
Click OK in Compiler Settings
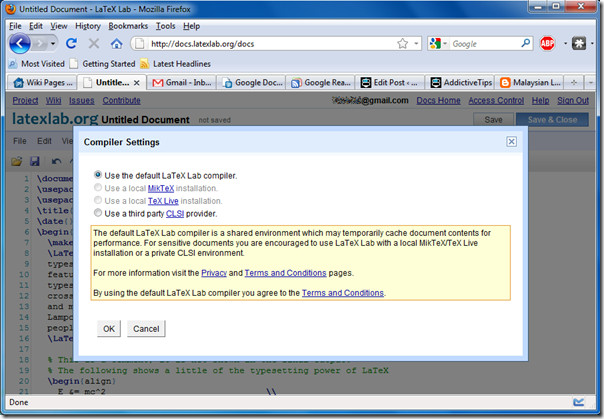pos(109,328)
